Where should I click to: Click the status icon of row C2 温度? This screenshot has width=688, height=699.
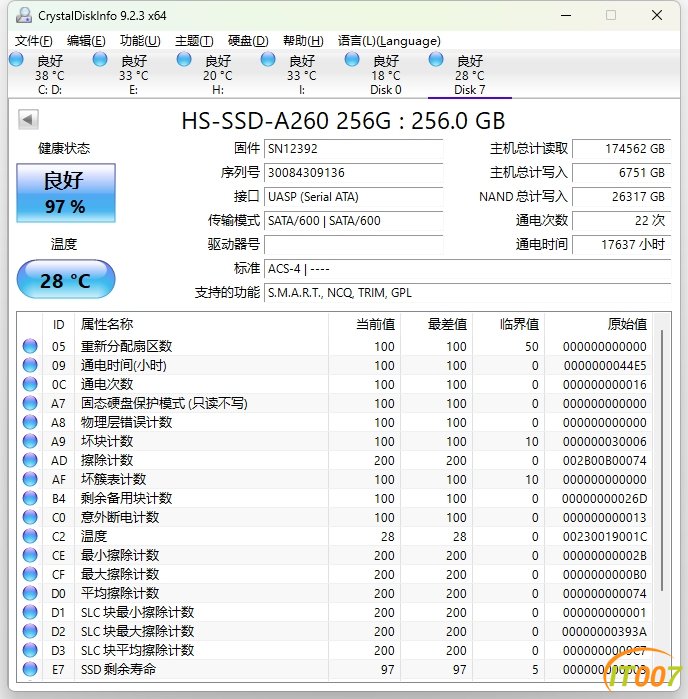click(x=30, y=536)
